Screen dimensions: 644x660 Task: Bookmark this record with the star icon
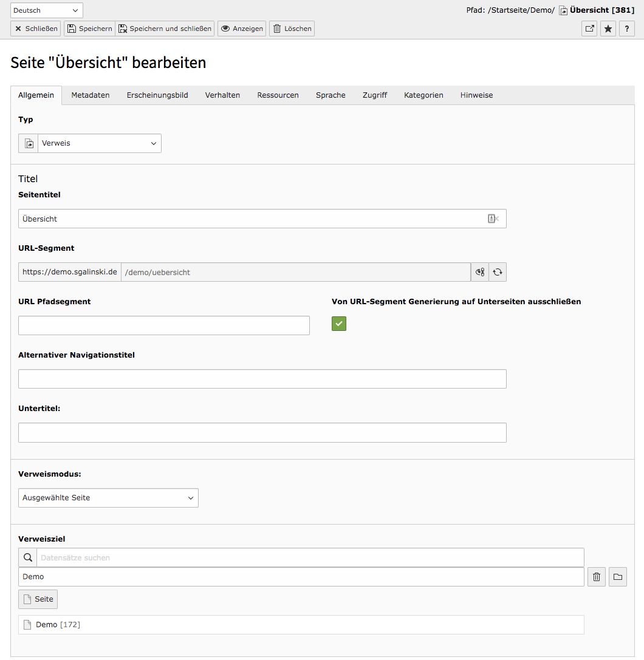tap(608, 29)
